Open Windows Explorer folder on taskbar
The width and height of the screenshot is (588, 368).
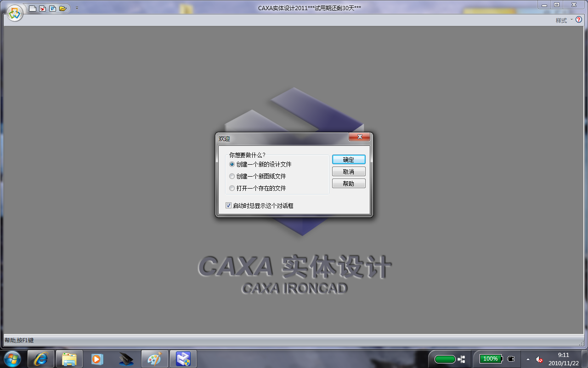click(69, 359)
